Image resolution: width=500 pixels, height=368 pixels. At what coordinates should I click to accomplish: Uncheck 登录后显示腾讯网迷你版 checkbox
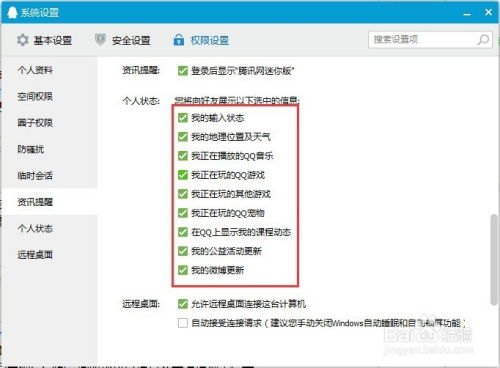(183, 70)
